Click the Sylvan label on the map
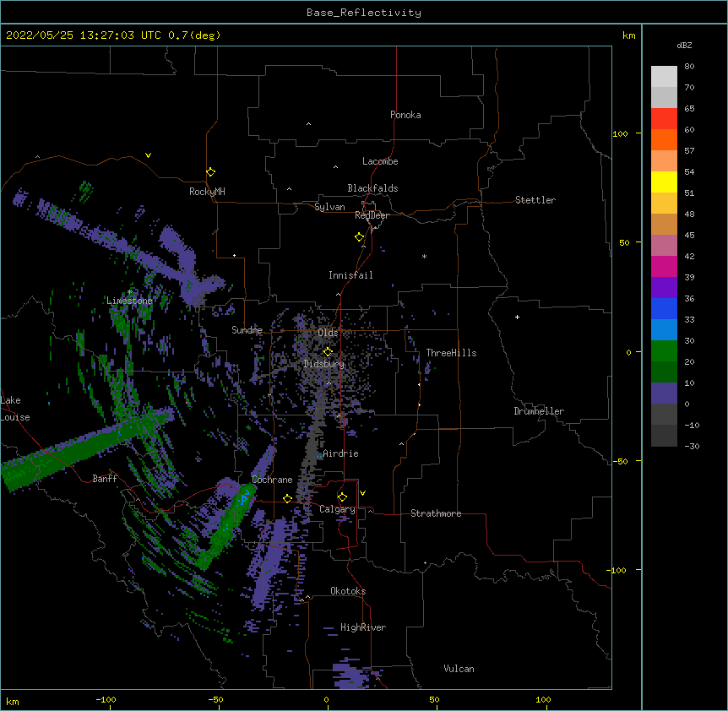This screenshot has height=711, width=728. (329, 207)
